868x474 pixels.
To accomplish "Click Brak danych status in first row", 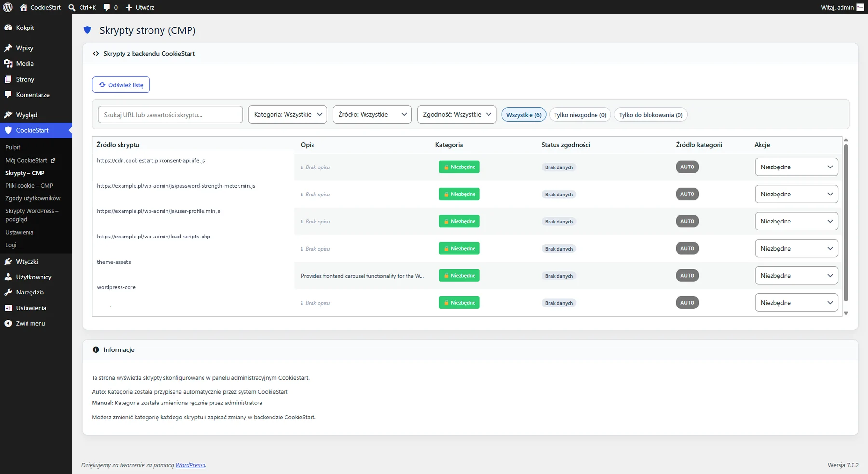I will pos(559,167).
